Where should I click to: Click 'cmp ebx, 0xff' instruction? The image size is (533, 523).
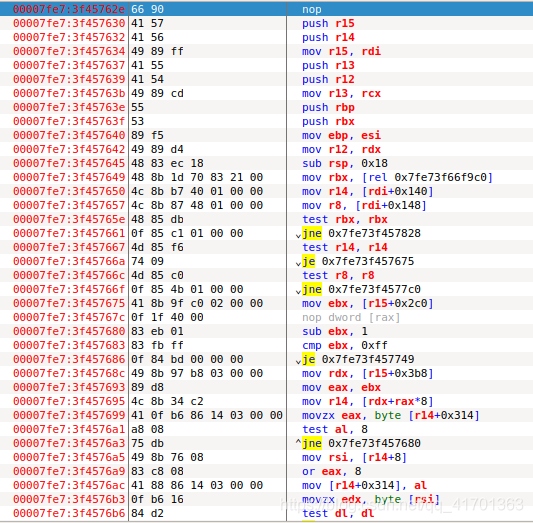click(x=345, y=345)
